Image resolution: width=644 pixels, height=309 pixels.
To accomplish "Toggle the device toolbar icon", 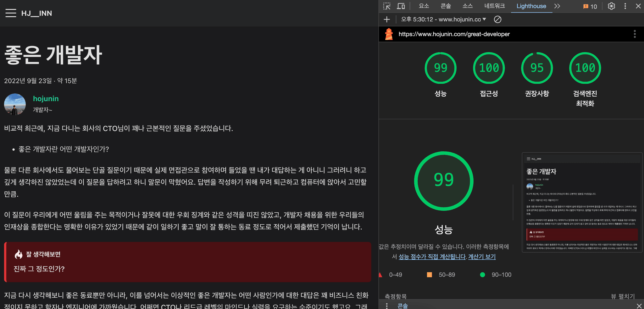I will [x=401, y=6].
